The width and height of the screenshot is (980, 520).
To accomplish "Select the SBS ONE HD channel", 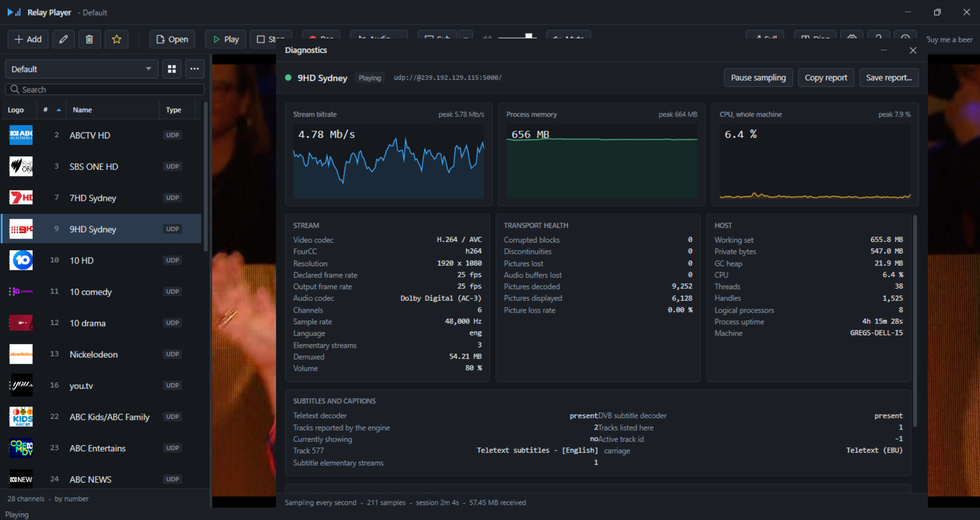I will point(102,167).
